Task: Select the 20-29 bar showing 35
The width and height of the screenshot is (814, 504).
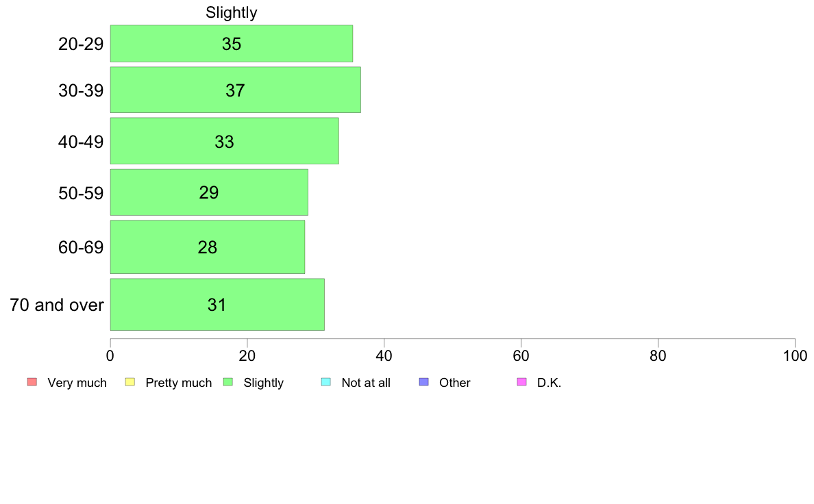Action: click(232, 44)
